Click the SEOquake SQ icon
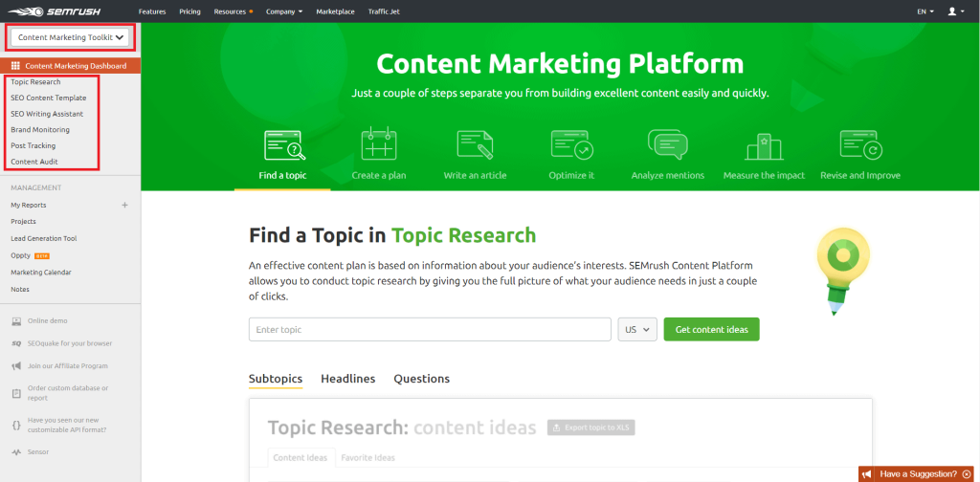 point(16,343)
